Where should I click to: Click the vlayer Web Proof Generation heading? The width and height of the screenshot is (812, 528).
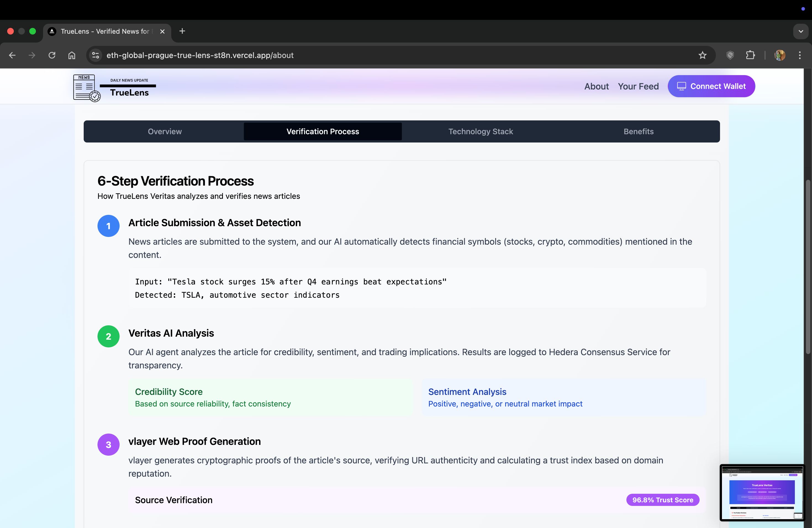pos(194,441)
